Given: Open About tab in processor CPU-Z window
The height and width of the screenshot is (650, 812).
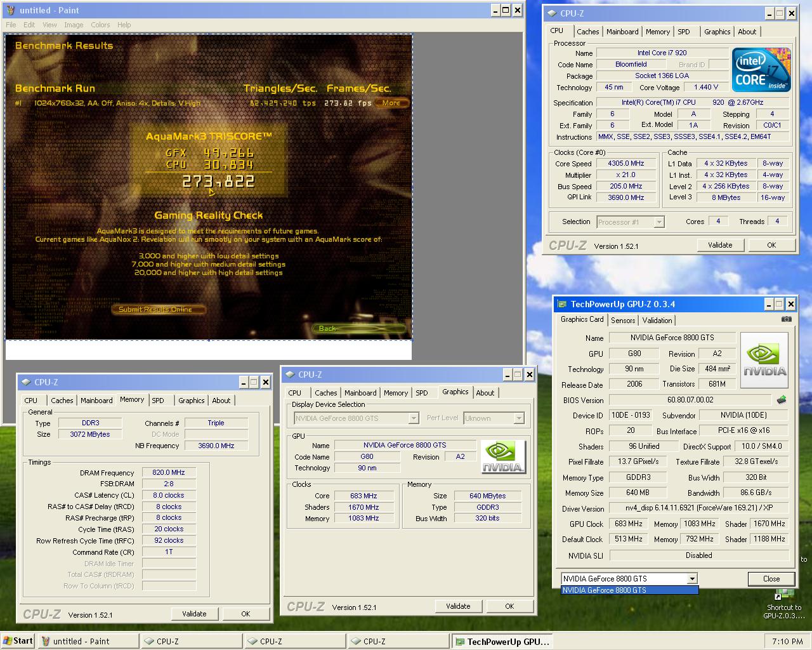Looking at the screenshot, I should click(x=747, y=32).
